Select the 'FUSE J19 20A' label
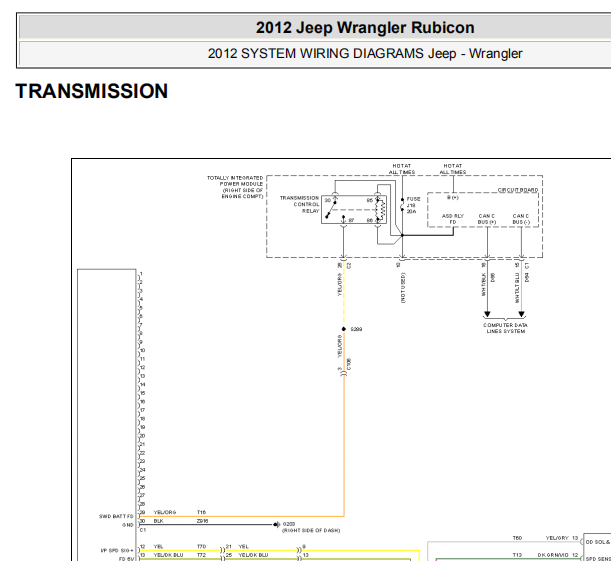 pyautogui.click(x=413, y=205)
